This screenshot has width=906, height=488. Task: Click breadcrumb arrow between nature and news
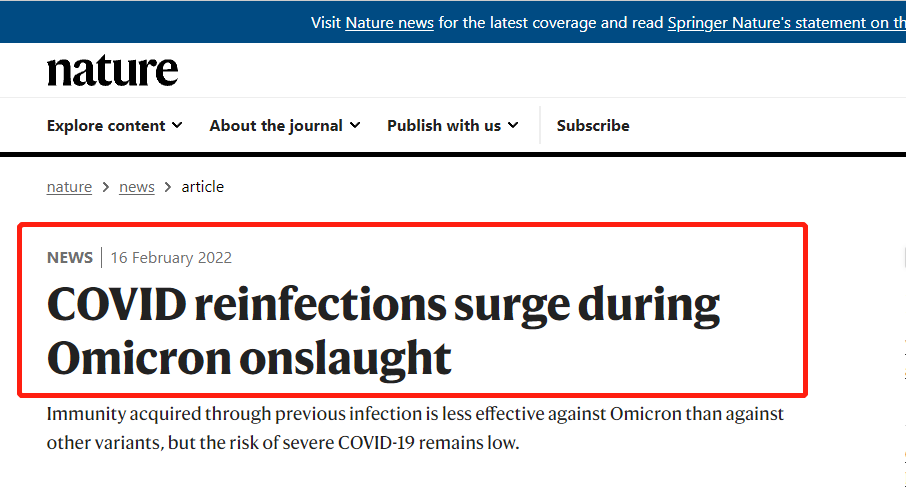tap(106, 187)
